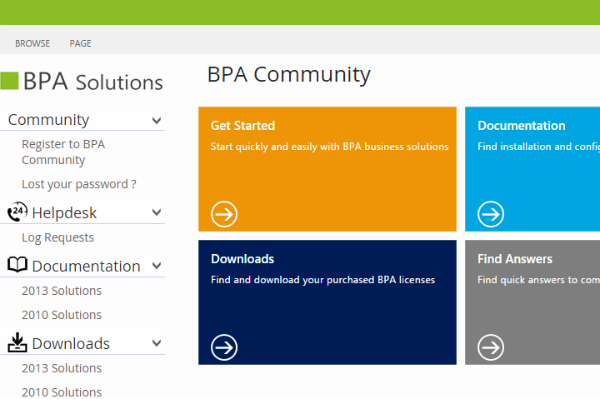
Task: Open the BROWSE ribbon tab
Action: [x=33, y=44]
